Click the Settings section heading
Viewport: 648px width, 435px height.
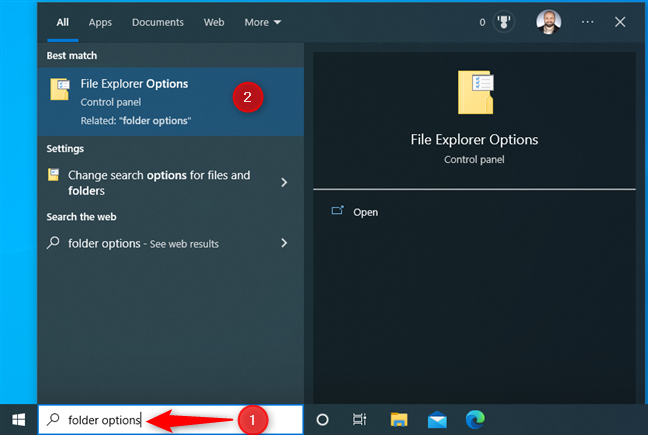click(x=65, y=149)
